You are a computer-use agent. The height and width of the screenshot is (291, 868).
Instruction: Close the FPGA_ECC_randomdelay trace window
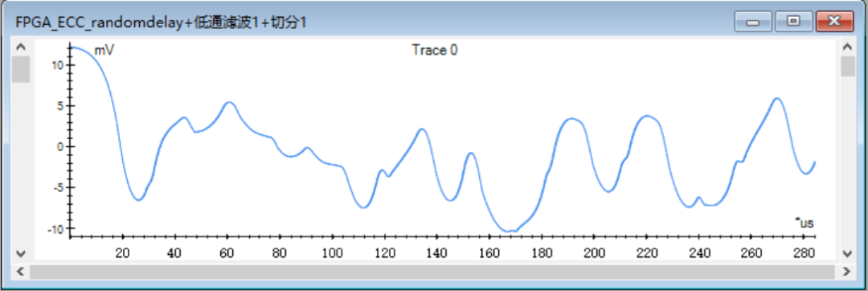click(x=835, y=21)
